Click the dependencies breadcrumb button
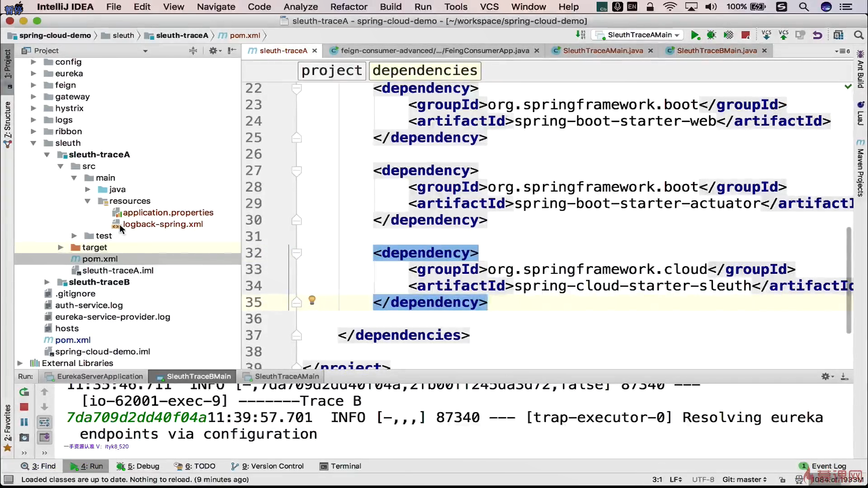Viewport: 868px width, 488px height. point(425,70)
